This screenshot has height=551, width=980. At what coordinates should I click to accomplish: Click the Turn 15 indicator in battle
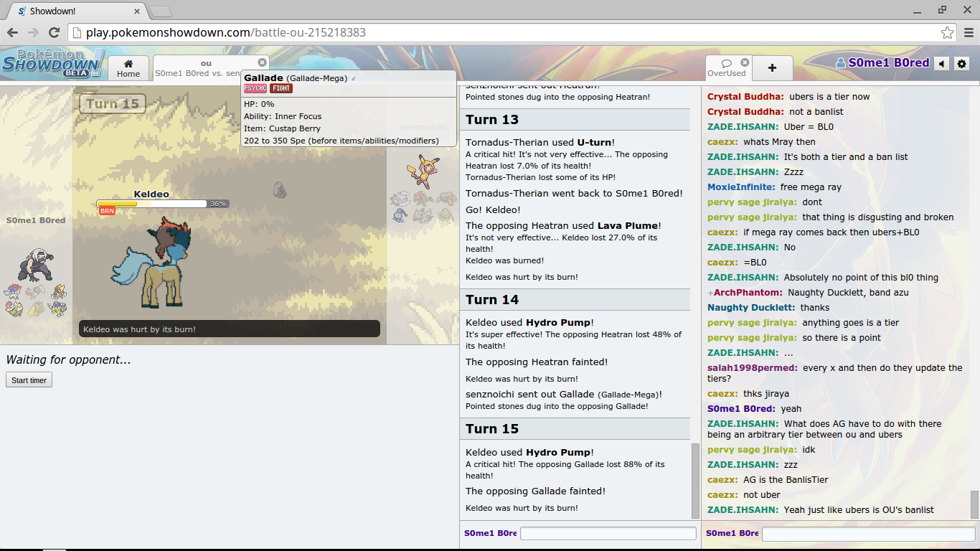(113, 104)
